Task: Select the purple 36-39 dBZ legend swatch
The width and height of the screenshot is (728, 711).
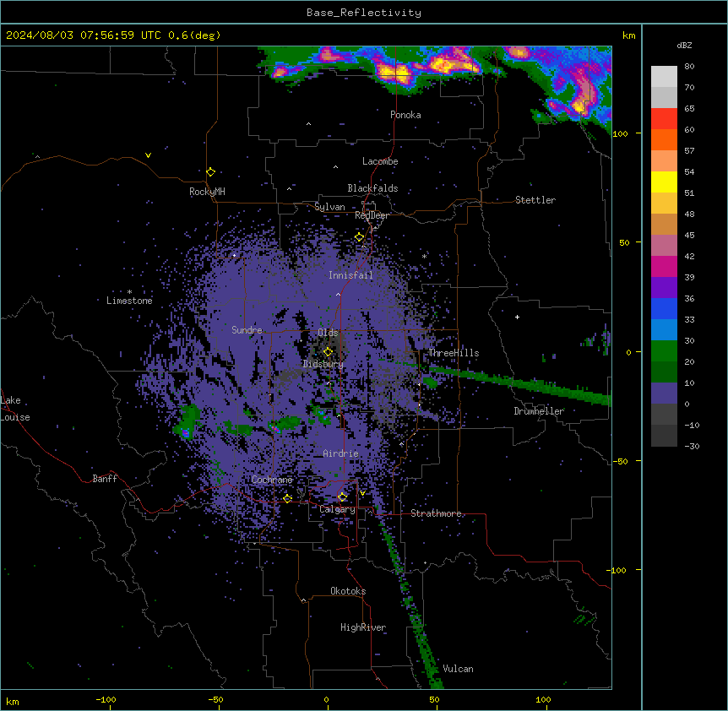Action: [x=664, y=288]
